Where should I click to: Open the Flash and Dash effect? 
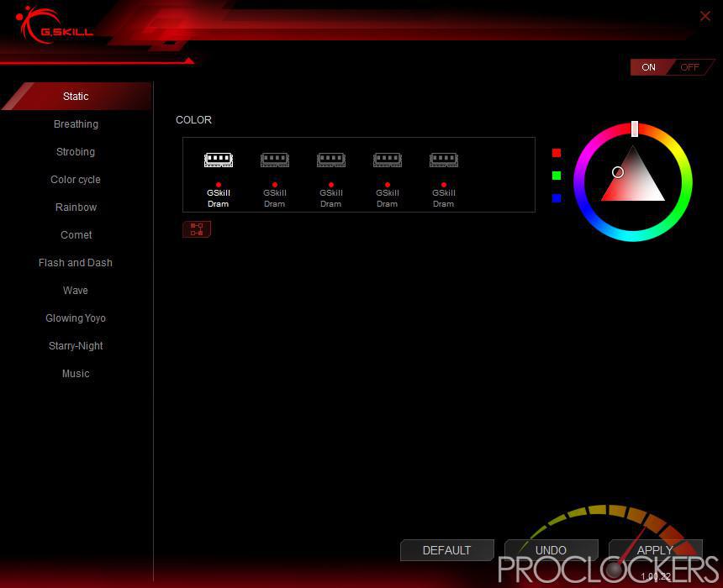76,263
